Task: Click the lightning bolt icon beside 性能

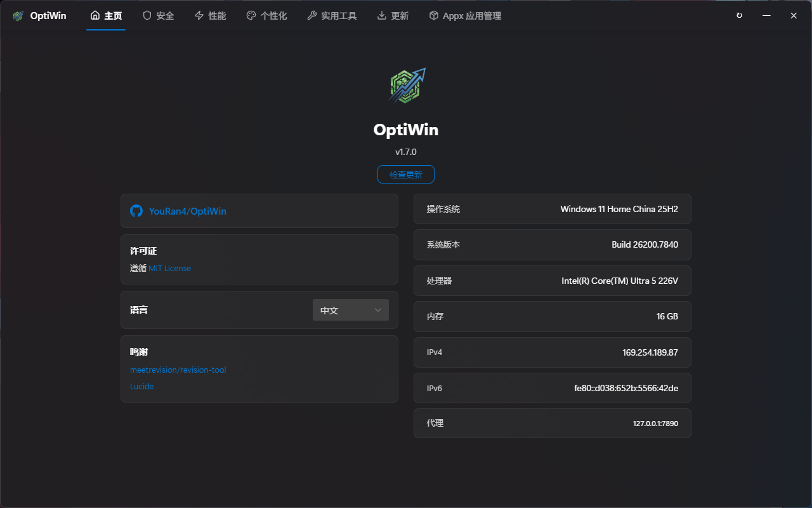Action: (x=199, y=15)
